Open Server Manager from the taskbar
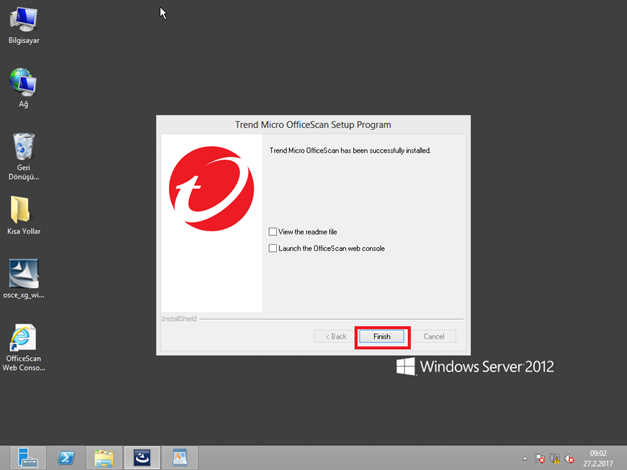Viewport: 627px width, 470px height. (x=28, y=458)
